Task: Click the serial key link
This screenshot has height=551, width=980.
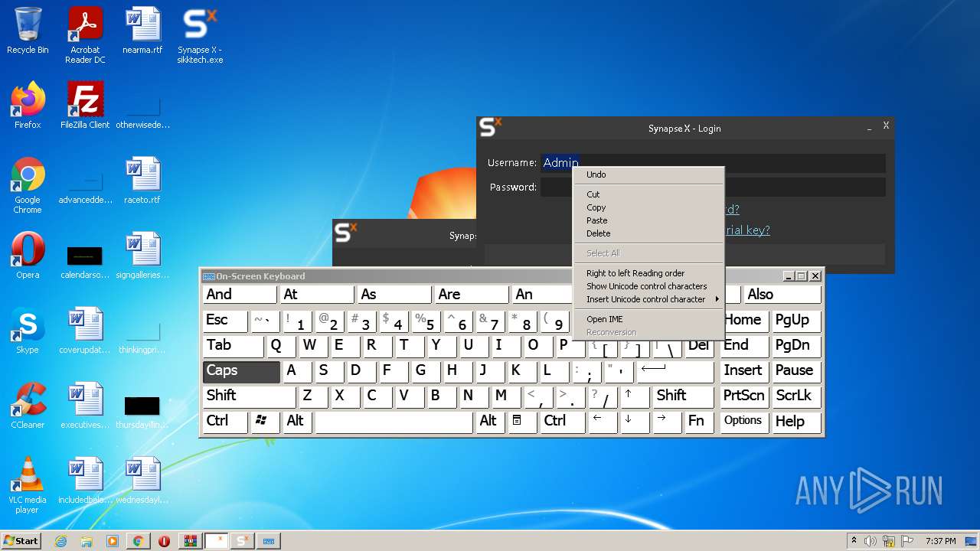Action: [746, 230]
